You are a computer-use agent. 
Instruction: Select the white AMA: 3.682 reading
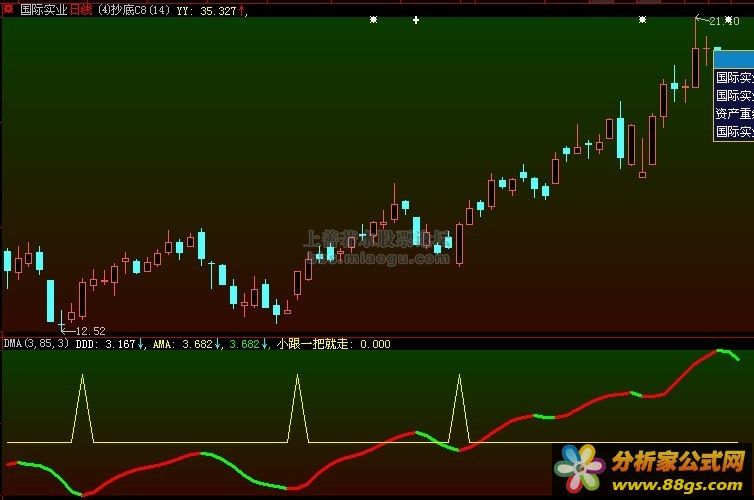pyautogui.click(x=183, y=344)
